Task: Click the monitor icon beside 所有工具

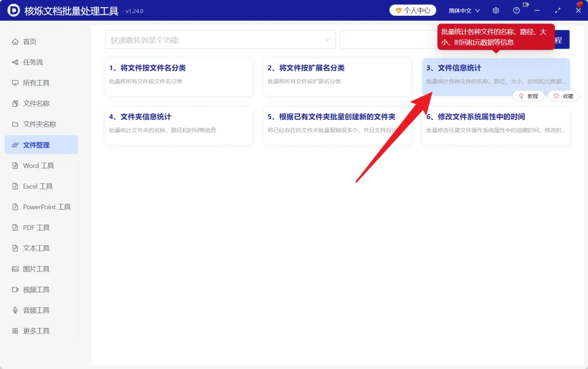Action: click(x=15, y=83)
